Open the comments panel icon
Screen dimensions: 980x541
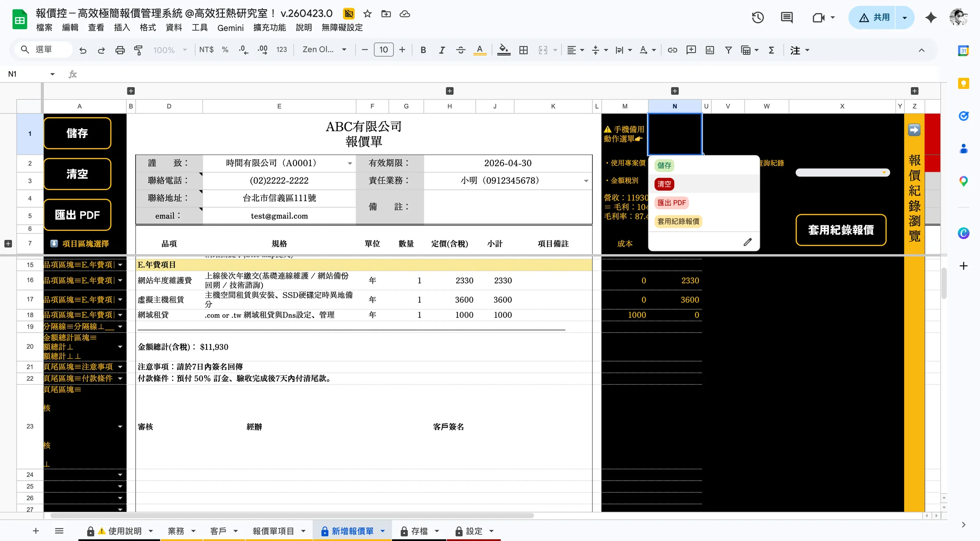point(786,18)
